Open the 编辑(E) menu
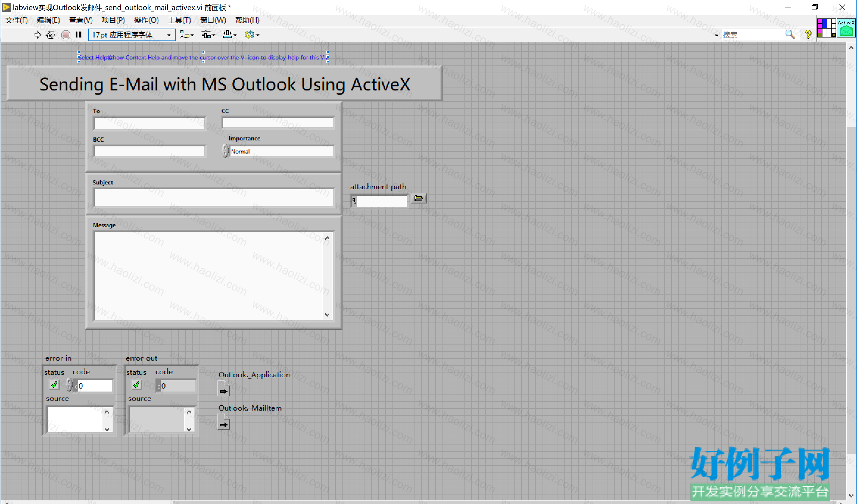The image size is (857, 504). click(48, 20)
